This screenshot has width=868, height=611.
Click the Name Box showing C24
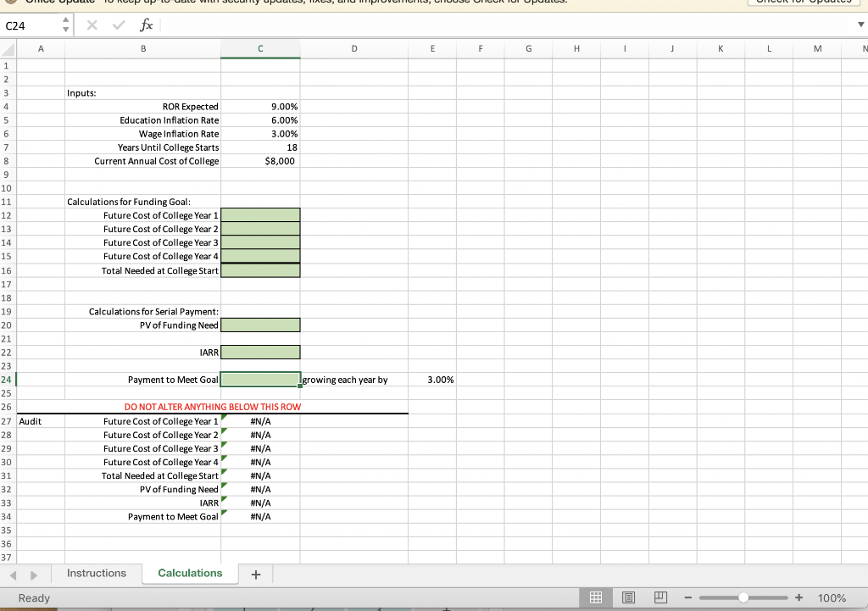click(31, 25)
